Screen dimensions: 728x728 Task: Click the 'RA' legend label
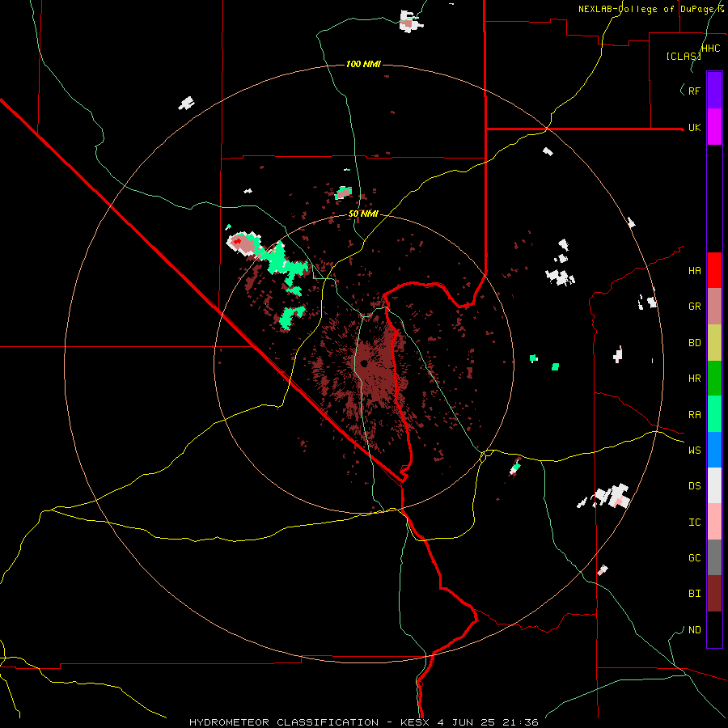pyautogui.click(x=694, y=415)
